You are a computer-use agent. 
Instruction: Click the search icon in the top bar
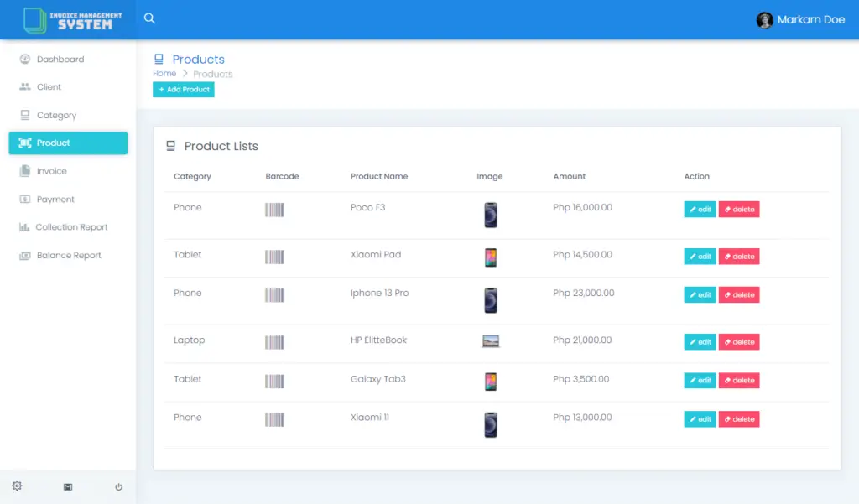tap(149, 18)
